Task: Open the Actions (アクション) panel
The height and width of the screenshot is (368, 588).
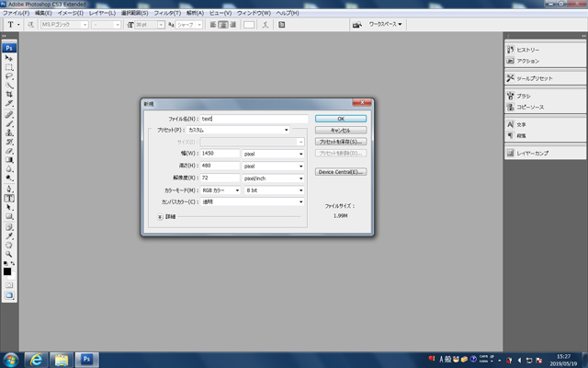Action: (527, 60)
